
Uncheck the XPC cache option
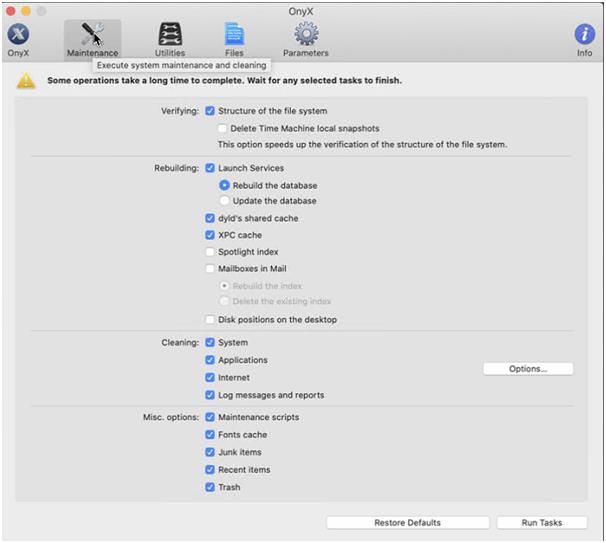210,235
